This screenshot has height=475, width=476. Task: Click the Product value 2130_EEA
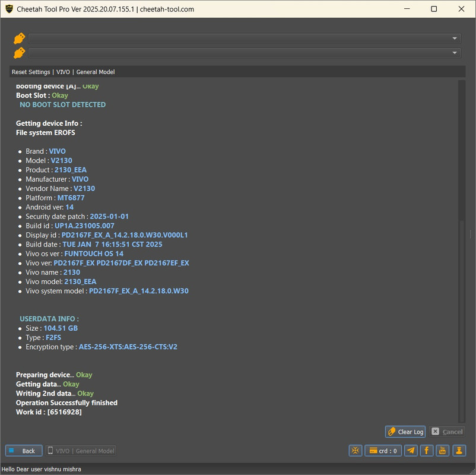[71, 170]
